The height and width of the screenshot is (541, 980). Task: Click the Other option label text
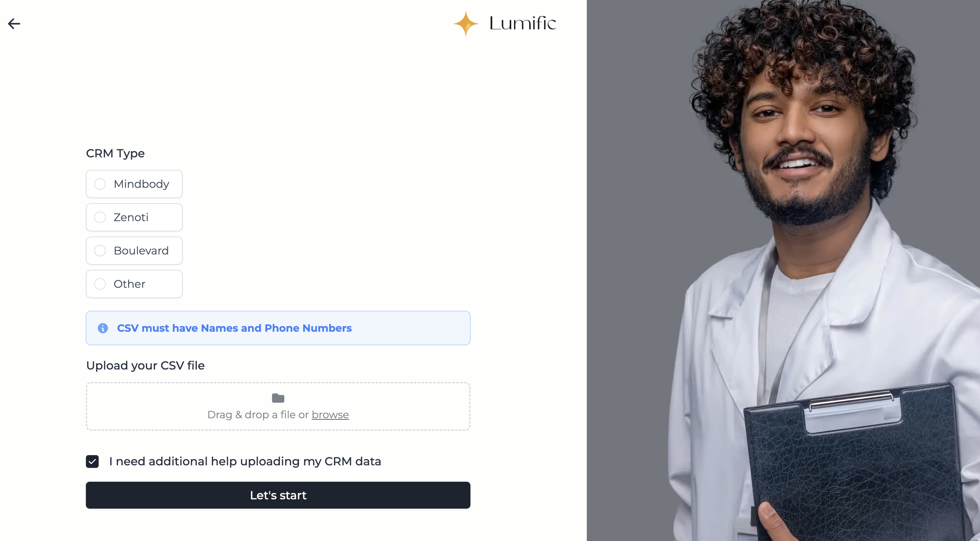[x=129, y=284]
